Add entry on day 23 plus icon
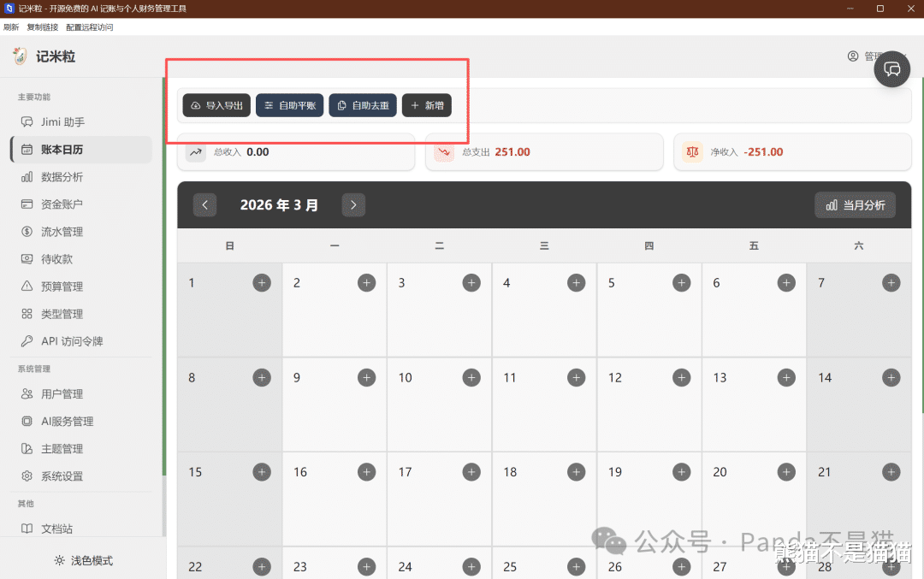The width and height of the screenshot is (924, 579). tap(366, 567)
